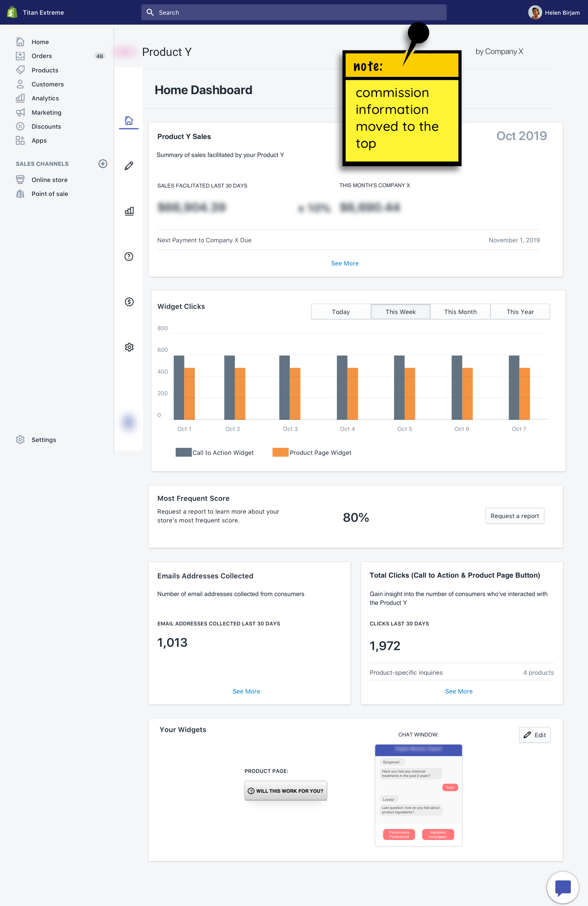The image size is (588, 906).
Task: Open Apps via grid icon
Action: (x=21, y=140)
